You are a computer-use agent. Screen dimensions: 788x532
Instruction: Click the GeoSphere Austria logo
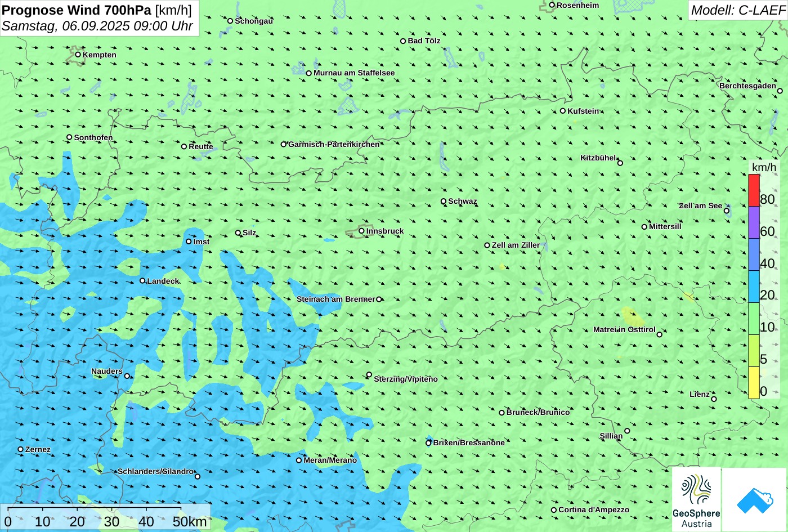click(696, 499)
